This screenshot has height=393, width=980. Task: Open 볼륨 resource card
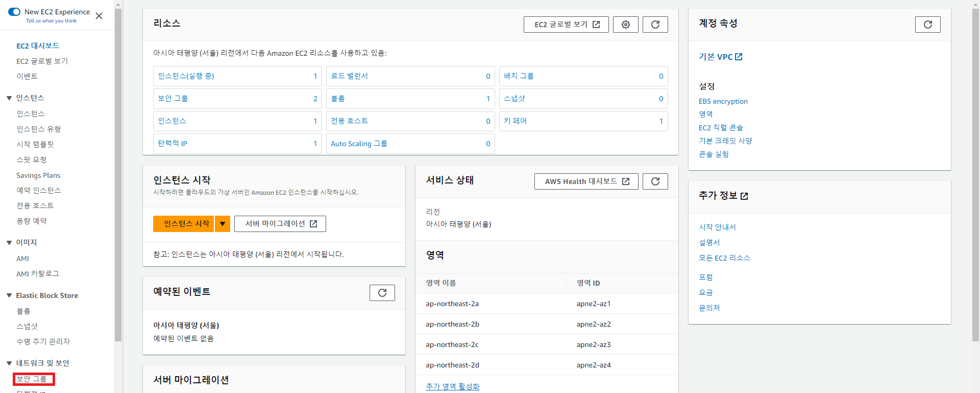coord(410,99)
